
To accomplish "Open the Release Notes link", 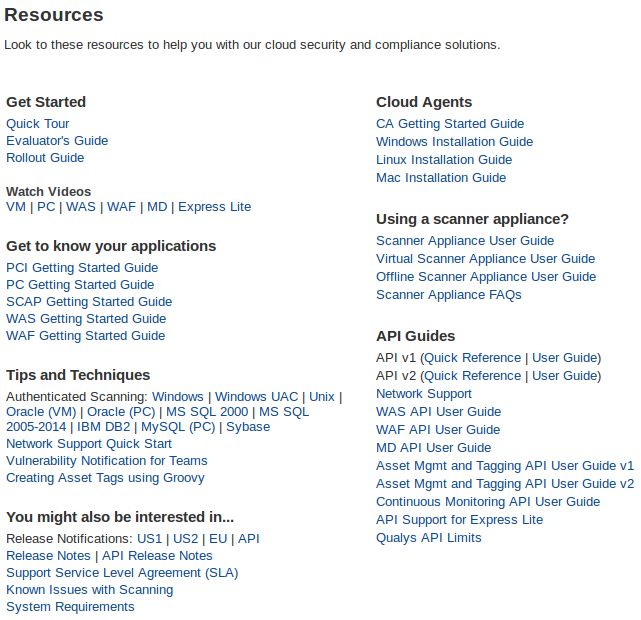I will tap(48, 556).
